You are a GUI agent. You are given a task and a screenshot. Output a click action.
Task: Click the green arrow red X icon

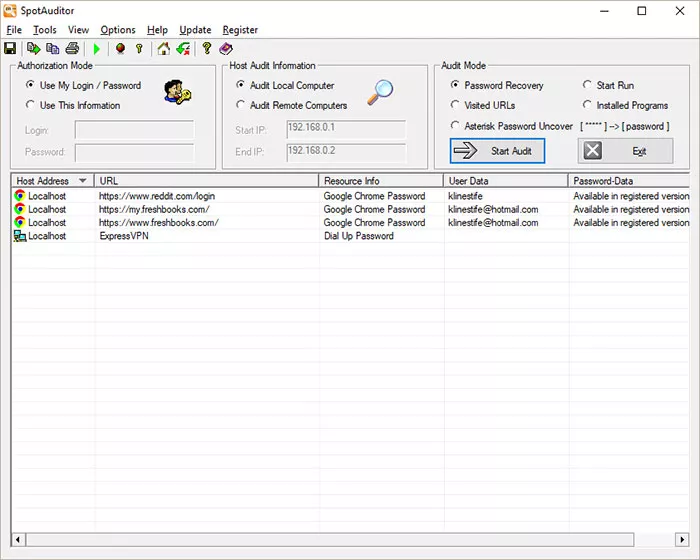(183, 48)
